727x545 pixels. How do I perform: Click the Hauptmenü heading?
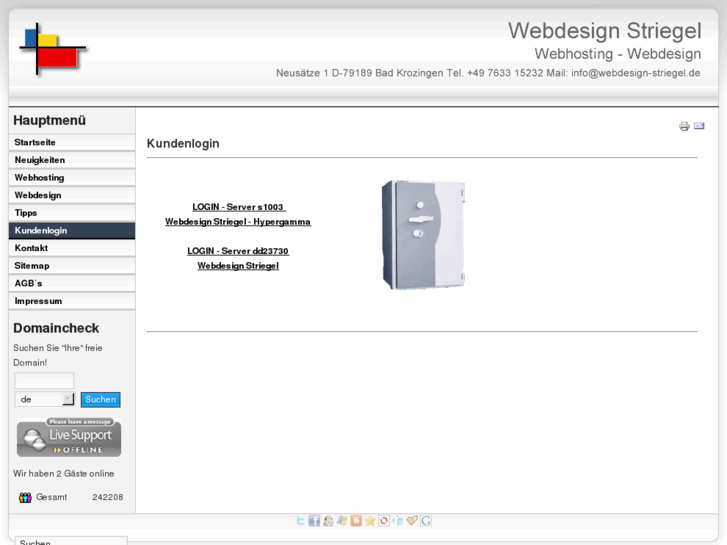[x=50, y=121]
